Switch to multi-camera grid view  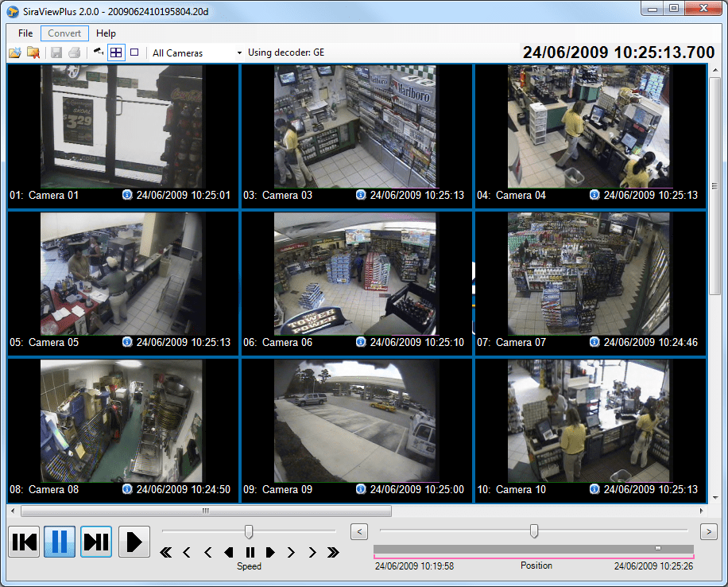pos(116,52)
